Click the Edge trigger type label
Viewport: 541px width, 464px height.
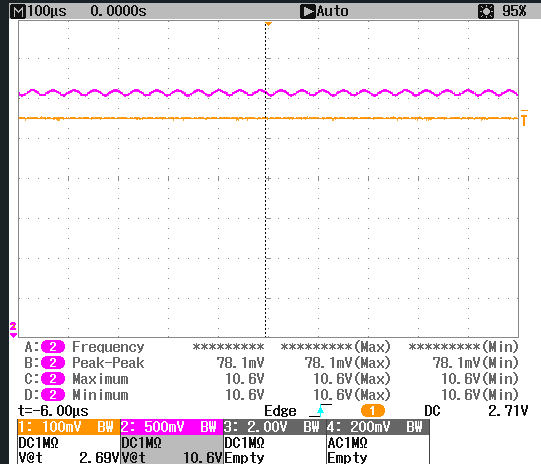coord(280,411)
